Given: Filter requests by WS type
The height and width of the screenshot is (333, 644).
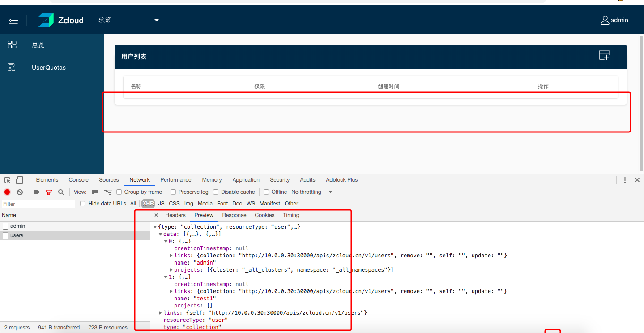Looking at the screenshot, I should coord(251,204).
